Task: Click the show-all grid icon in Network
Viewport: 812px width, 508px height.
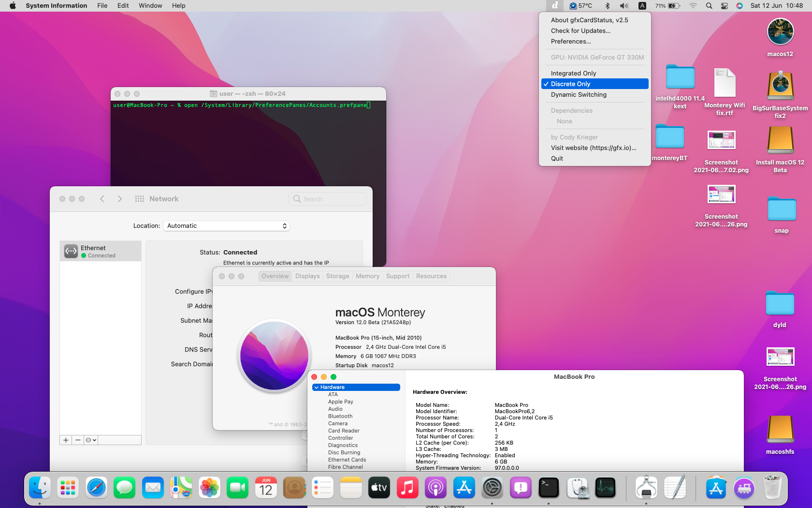Action: pos(140,199)
